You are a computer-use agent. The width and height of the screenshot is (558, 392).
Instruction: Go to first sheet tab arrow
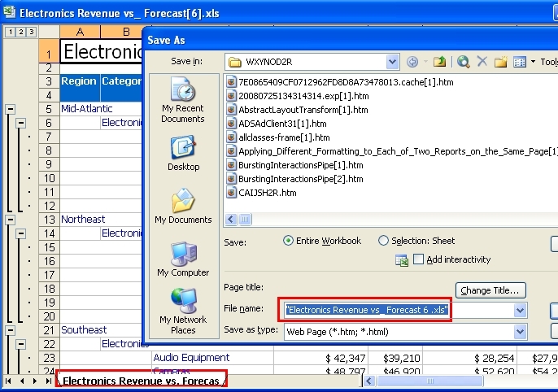pos(8,381)
